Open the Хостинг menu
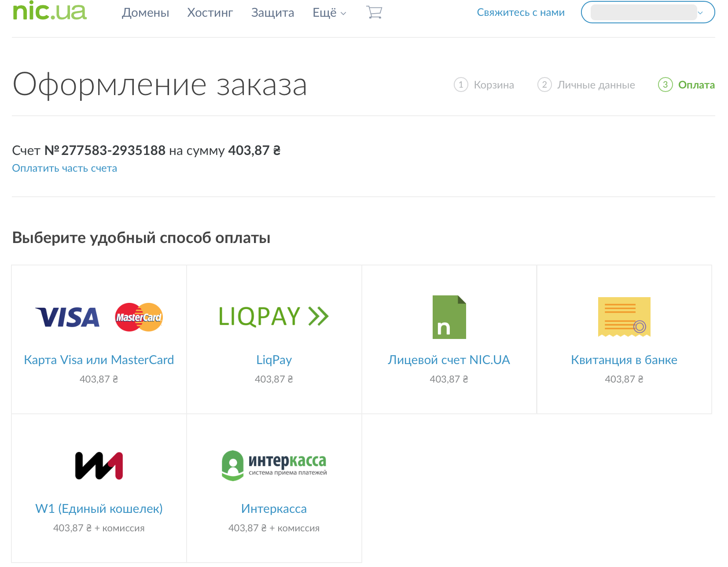The width and height of the screenshot is (728, 567). (x=210, y=13)
